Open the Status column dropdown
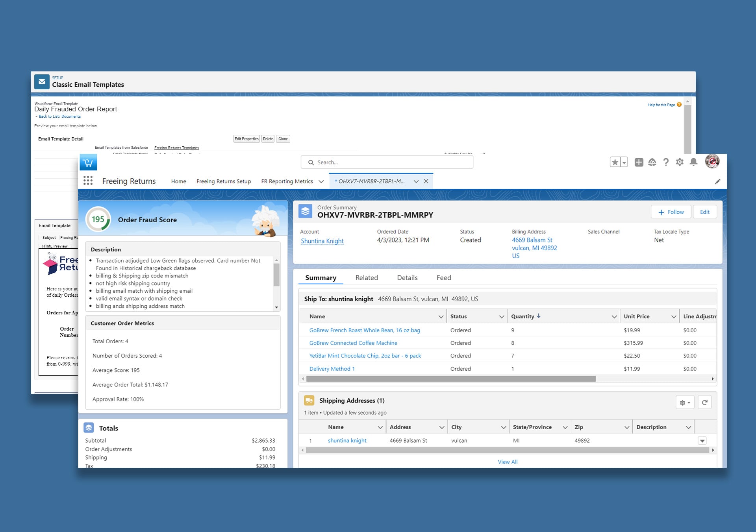Image resolution: width=756 pixels, height=532 pixels. click(501, 316)
